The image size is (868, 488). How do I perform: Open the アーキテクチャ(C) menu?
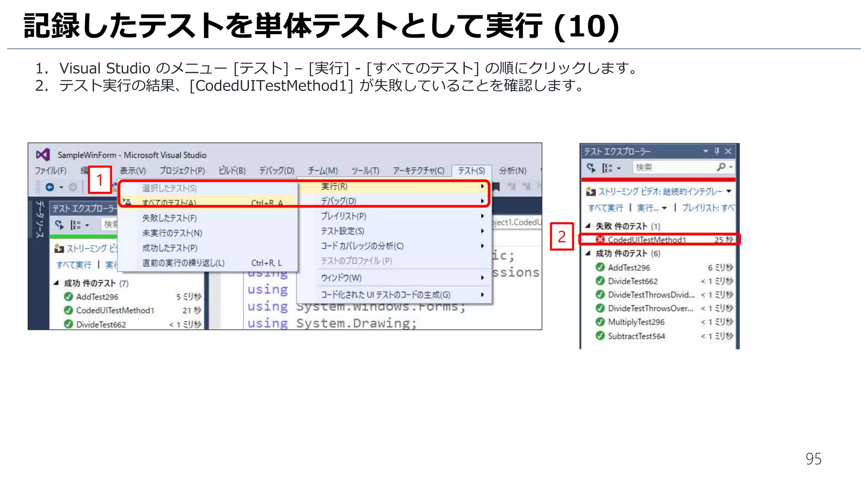tap(418, 170)
